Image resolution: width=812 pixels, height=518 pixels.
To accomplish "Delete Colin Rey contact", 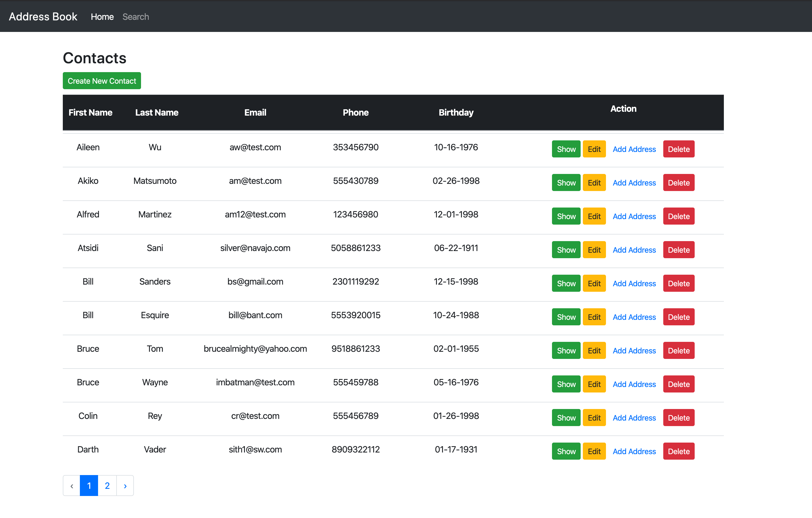I will [679, 418].
